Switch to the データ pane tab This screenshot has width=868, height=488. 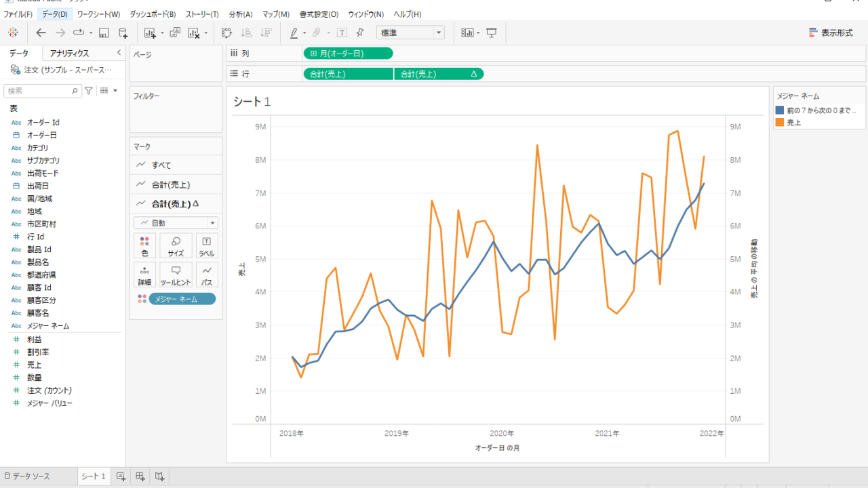[x=19, y=53]
